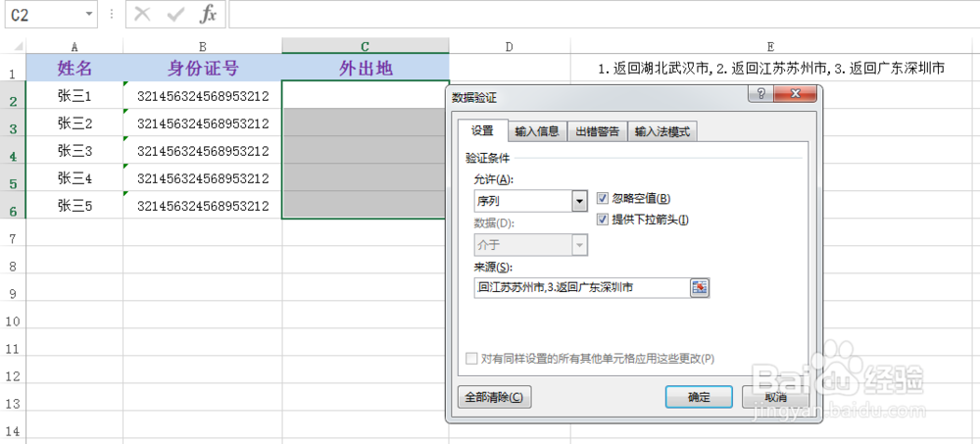Click the empty active cell C2
The width and height of the screenshot is (980, 444).
[x=365, y=95]
